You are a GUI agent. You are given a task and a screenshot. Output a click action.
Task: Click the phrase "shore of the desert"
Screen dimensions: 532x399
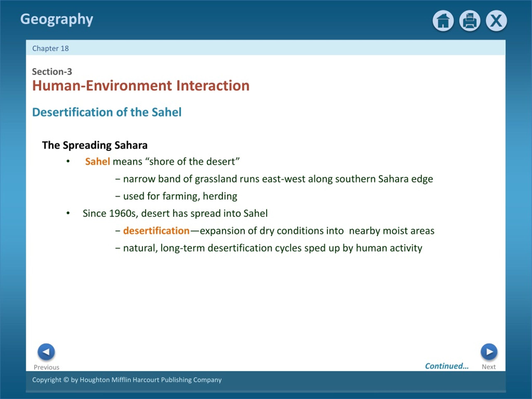(x=192, y=161)
